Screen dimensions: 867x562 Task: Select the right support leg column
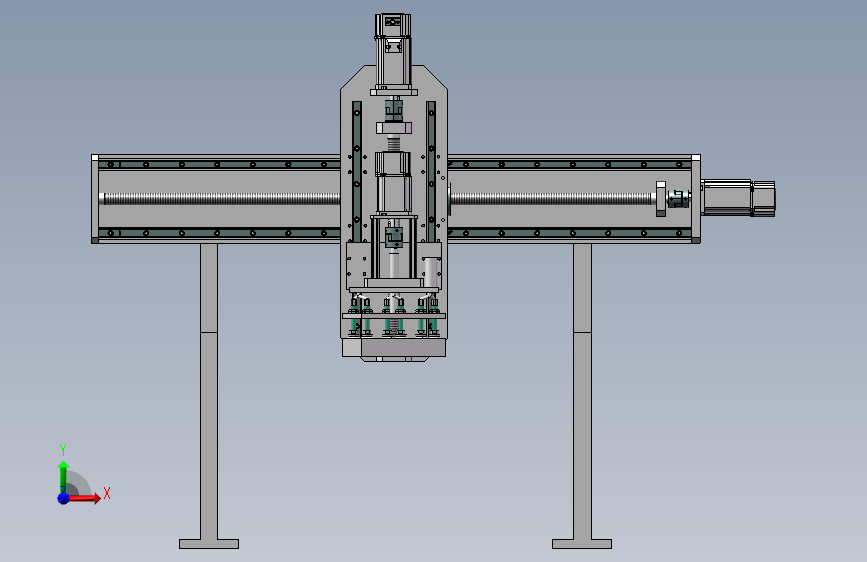click(582, 391)
